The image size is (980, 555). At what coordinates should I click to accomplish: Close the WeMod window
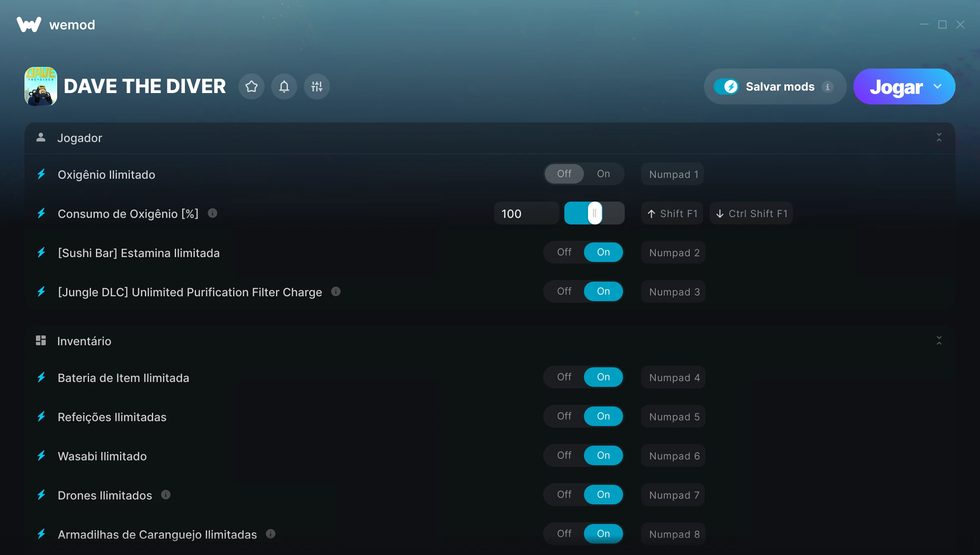point(960,24)
